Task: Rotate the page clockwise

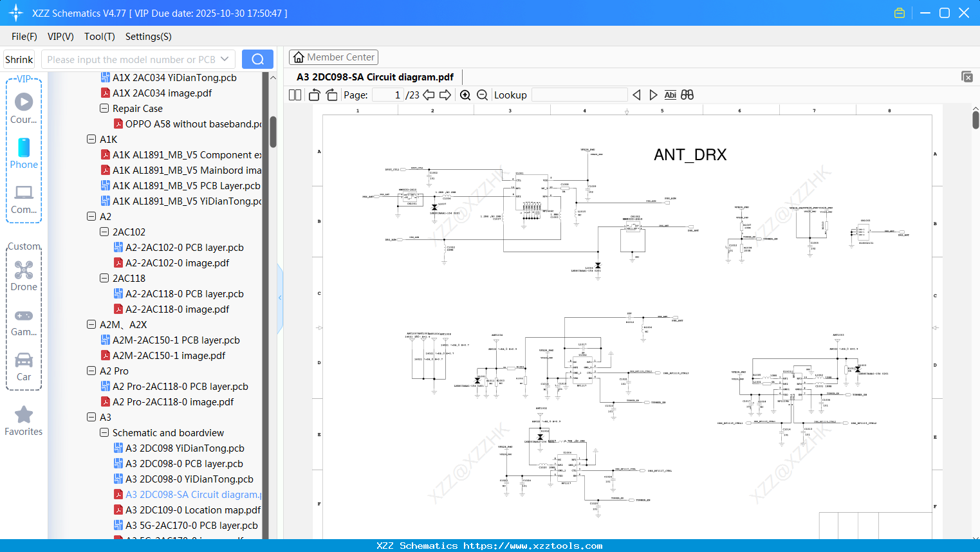Action: 331,95
